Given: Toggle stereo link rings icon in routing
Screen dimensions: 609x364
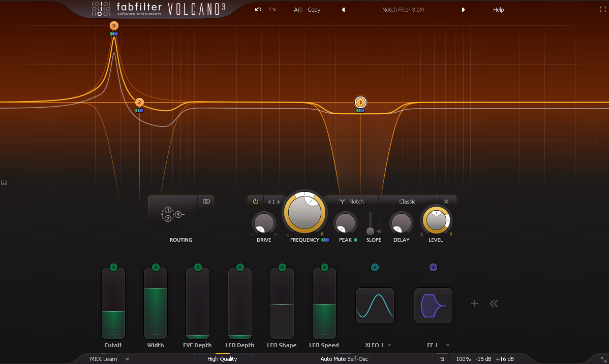Looking at the screenshot, I should (x=206, y=202).
